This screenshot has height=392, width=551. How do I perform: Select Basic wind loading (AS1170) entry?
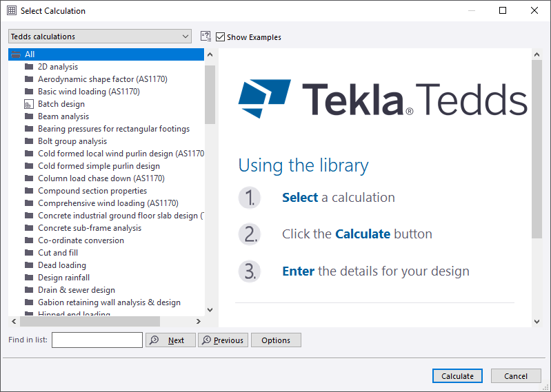point(89,91)
